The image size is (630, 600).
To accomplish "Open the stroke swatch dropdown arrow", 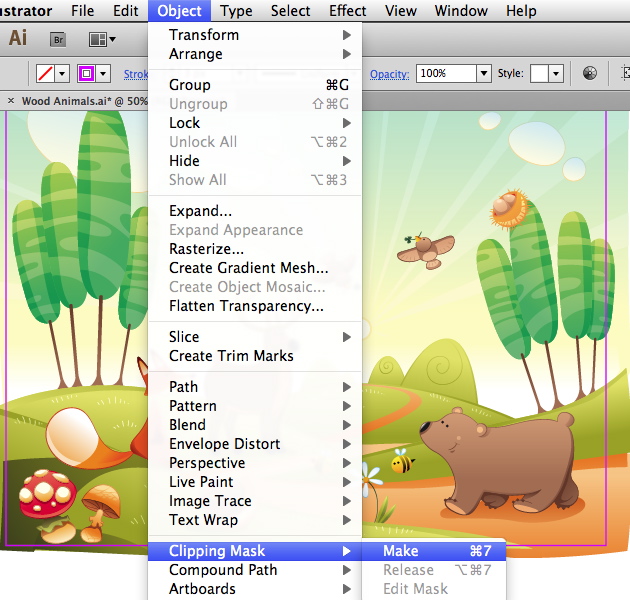I will 103,74.
